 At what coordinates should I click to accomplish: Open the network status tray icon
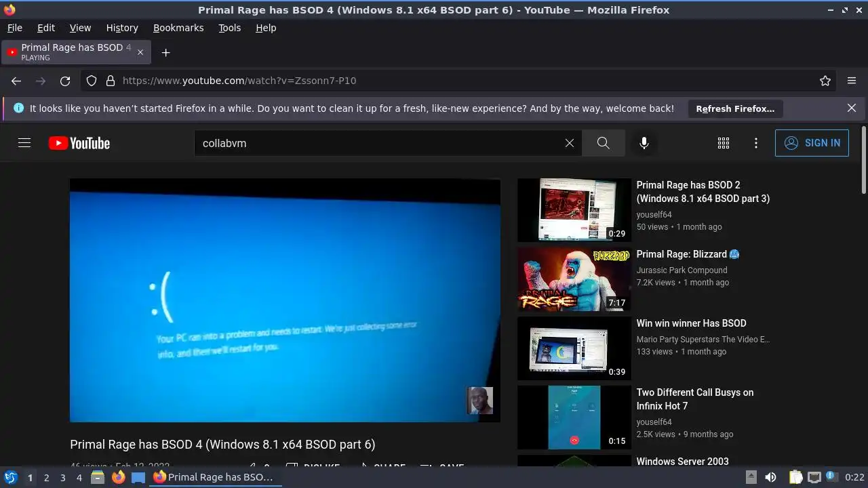pos(814,477)
